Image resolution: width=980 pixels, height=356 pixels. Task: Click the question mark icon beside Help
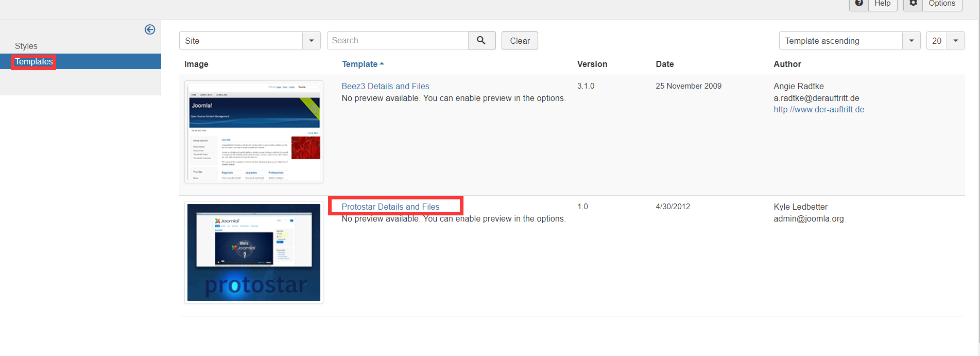coord(859,3)
